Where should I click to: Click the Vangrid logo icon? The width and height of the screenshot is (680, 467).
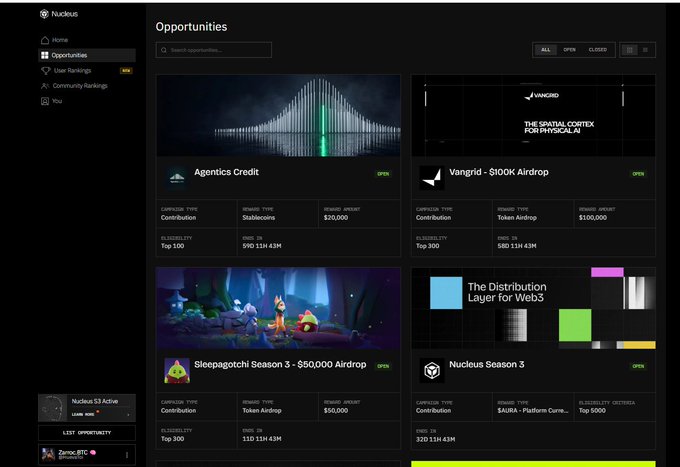click(x=432, y=177)
